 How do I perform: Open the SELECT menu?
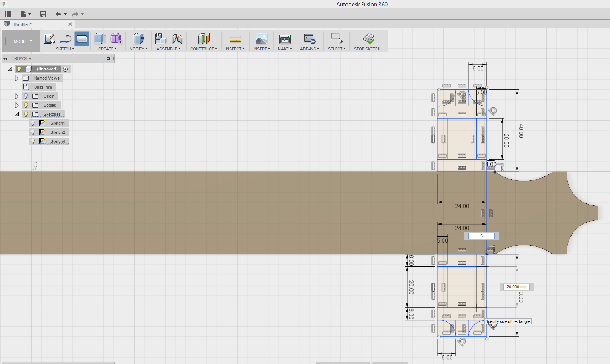[x=337, y=49]
